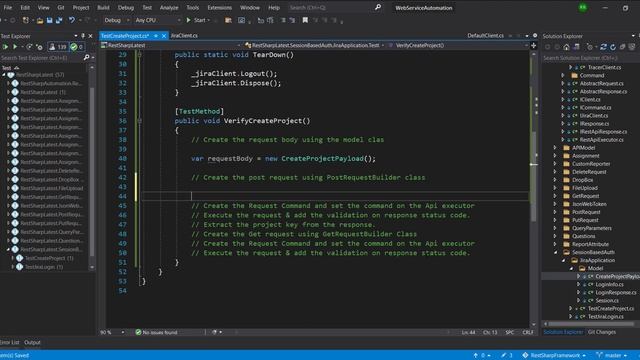Click Run Failed Tests icon in Test Explorer
Screen dimensions: 640x360
39,47
